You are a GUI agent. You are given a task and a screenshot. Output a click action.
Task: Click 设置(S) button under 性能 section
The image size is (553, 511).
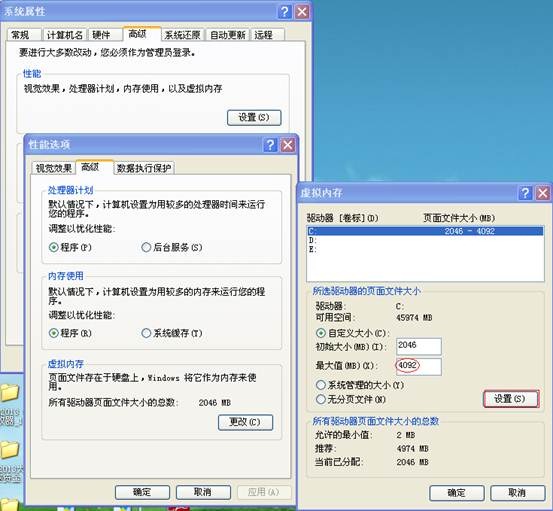254,117
